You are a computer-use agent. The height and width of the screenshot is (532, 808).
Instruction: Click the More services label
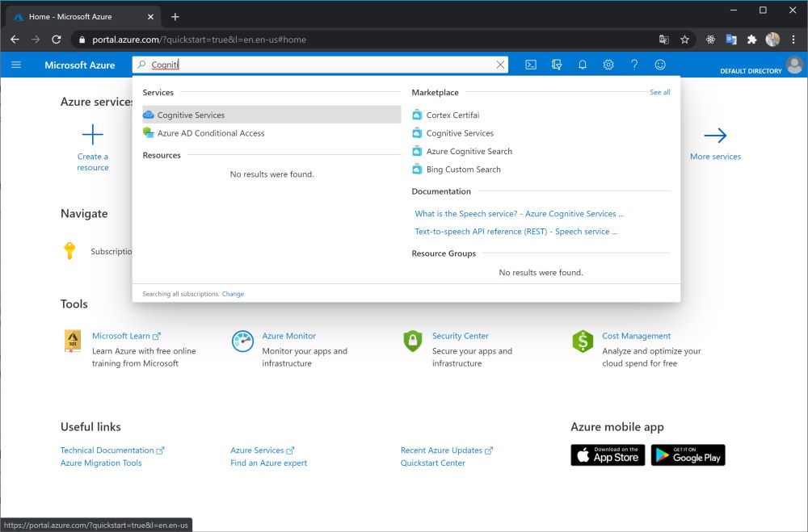click(x=715, y=157)
